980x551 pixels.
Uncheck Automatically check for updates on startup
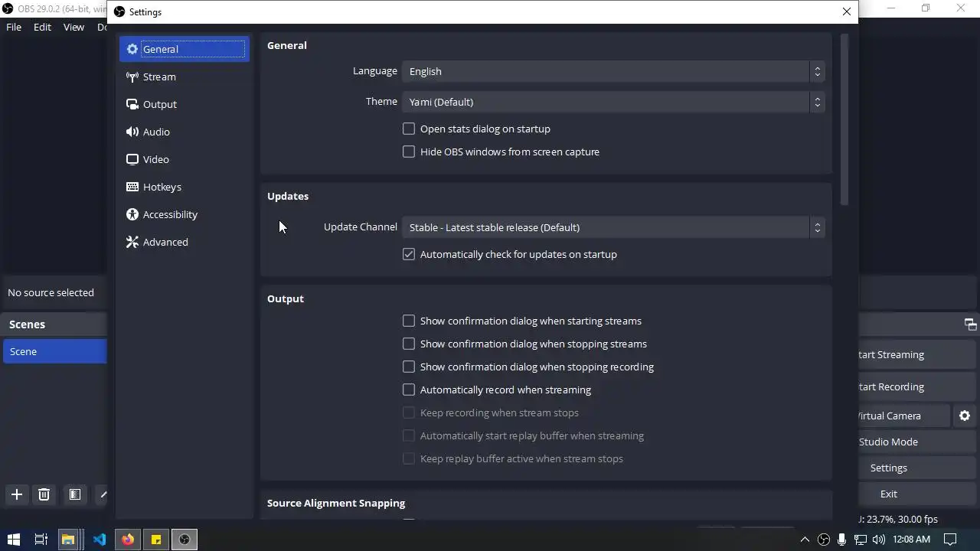click(x=409, y=254)
